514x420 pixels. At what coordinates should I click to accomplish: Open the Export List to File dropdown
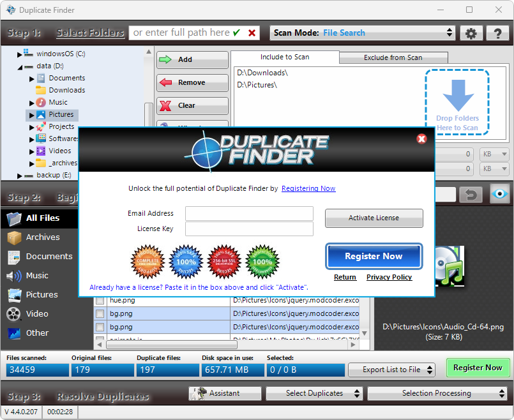click(x=391, y=370)
